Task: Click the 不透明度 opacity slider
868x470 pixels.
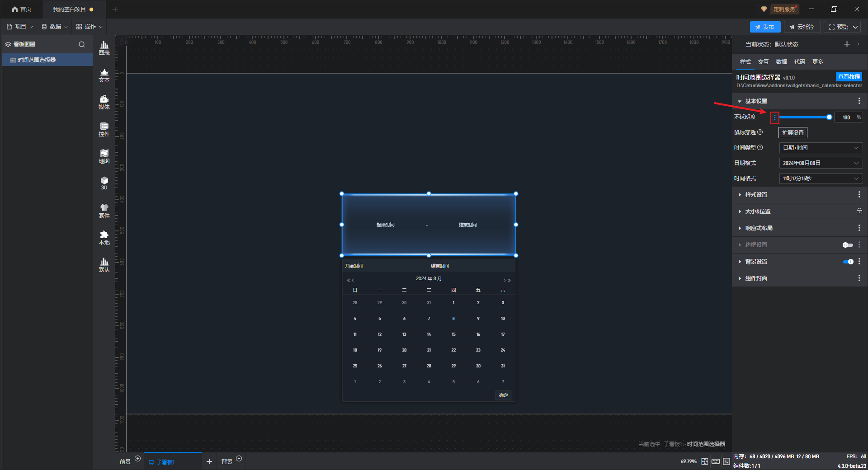Action: 805,117
